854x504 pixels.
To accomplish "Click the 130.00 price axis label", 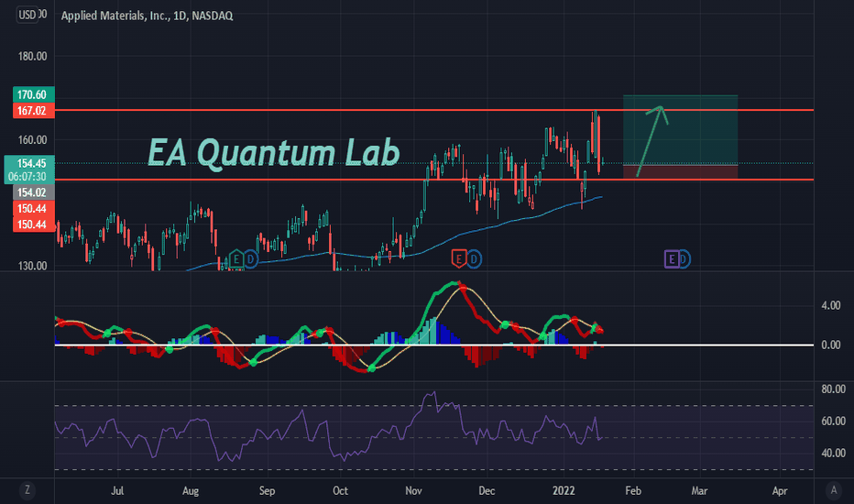I will click(x=32, y=266).
